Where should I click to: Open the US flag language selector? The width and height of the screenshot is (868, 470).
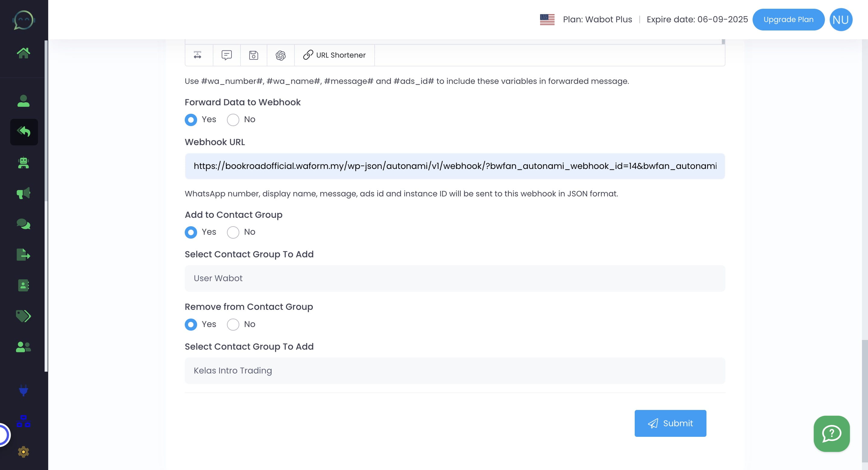coord(547,20)
